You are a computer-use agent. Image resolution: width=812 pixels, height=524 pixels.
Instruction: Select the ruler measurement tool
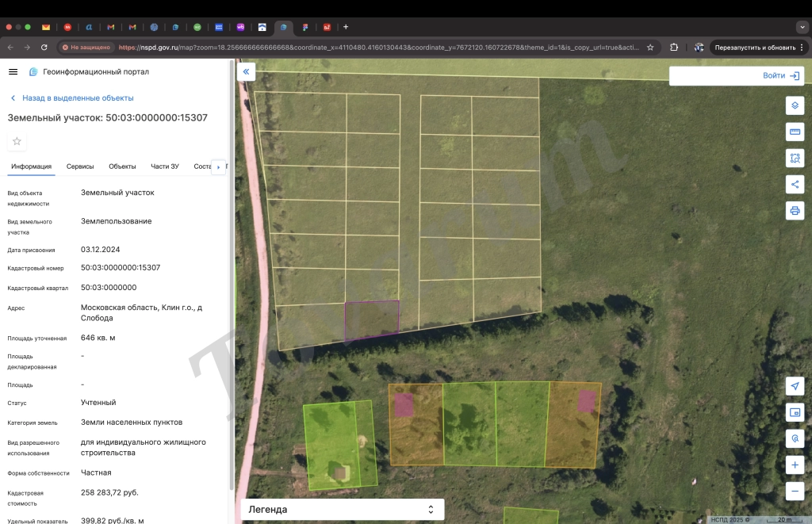coord(795,132)
